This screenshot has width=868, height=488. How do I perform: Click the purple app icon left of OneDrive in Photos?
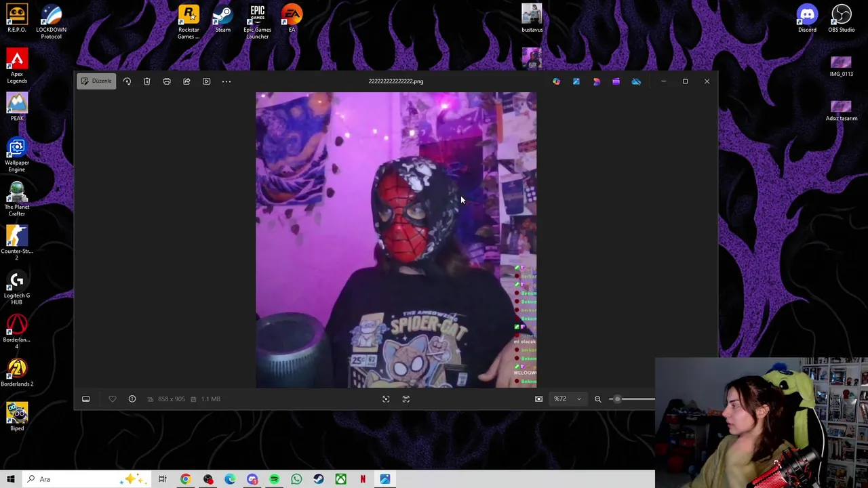coord(616,81)
